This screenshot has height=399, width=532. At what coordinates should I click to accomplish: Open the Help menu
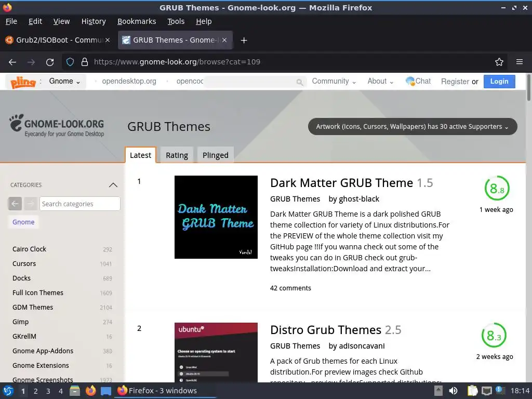pos(204,21)
